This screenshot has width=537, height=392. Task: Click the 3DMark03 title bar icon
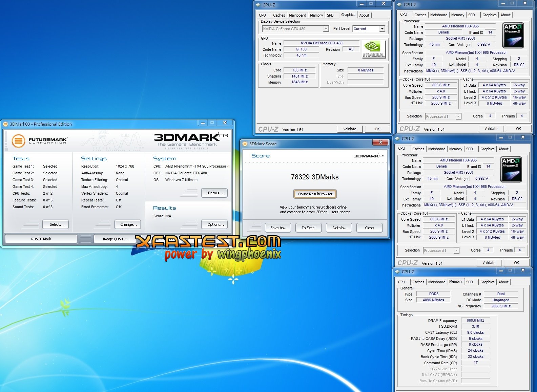(5, 124)
